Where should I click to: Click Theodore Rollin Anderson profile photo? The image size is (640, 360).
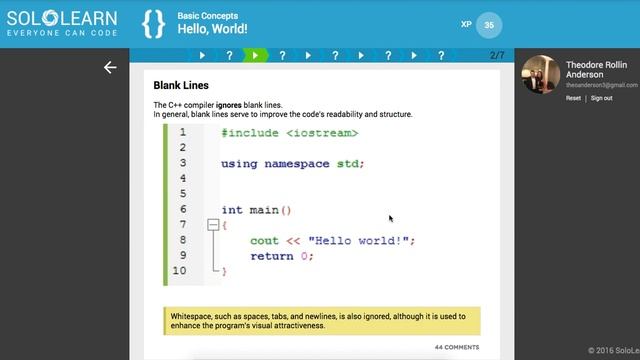pyautogui.click(x=541, y=75)
